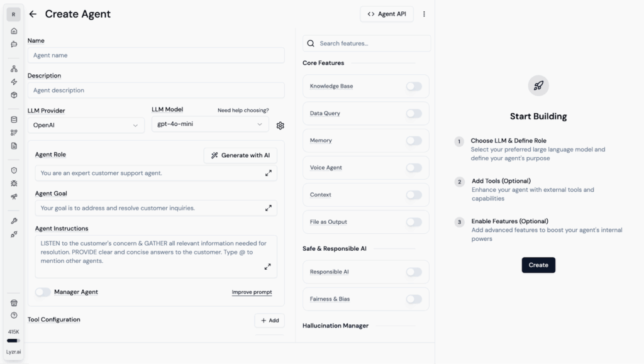Open the LLM Provider dropdown
The width and height of the screenshot is (644, 364).
[86, 125]
